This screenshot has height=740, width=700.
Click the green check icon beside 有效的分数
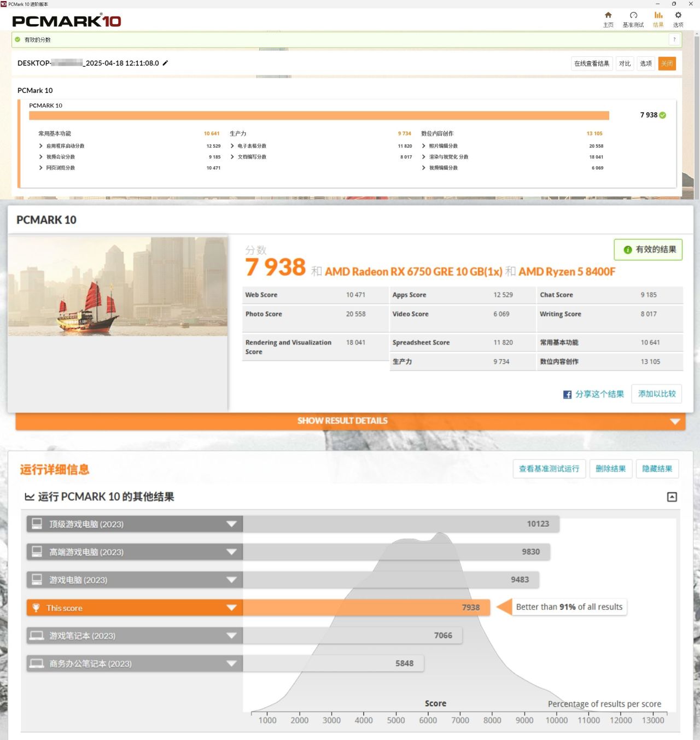point(17,39)
